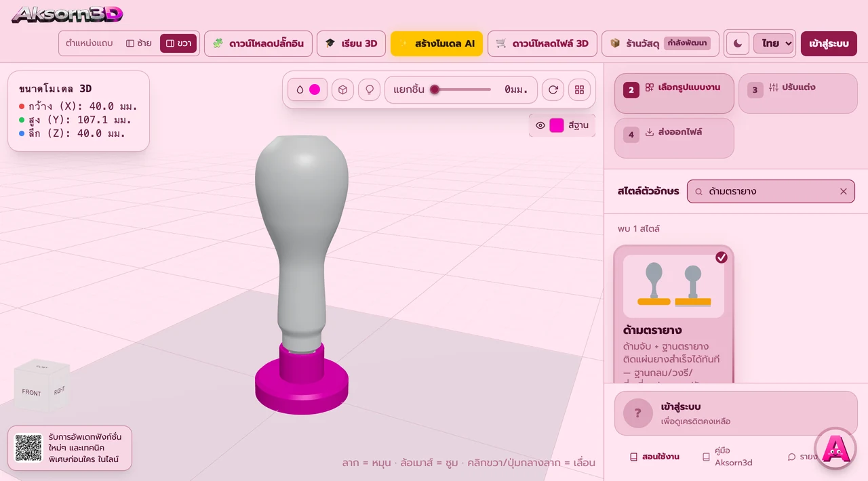Open the droplet color material tool
The height and width of the screenshot is (481, 868).
click(x=300, y=89)
